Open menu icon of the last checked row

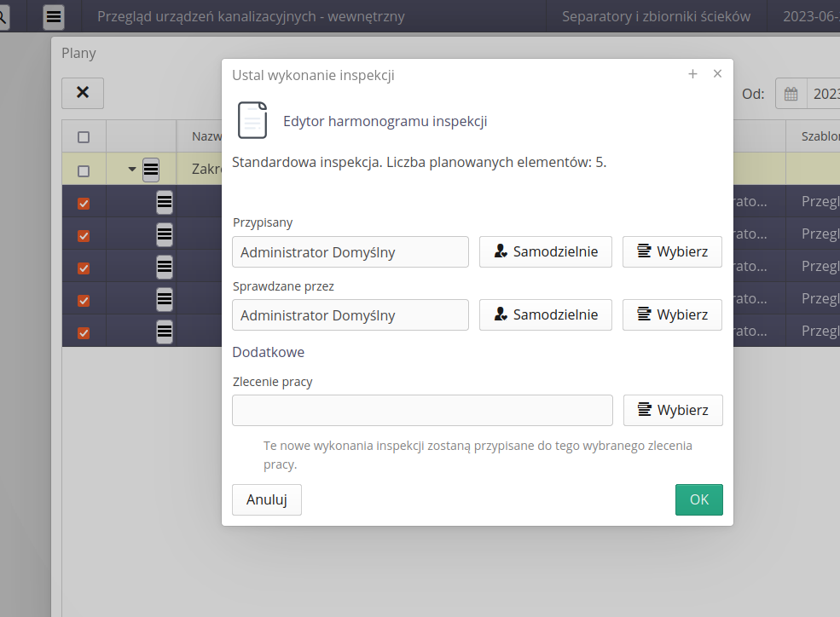[x=165, y=332]
